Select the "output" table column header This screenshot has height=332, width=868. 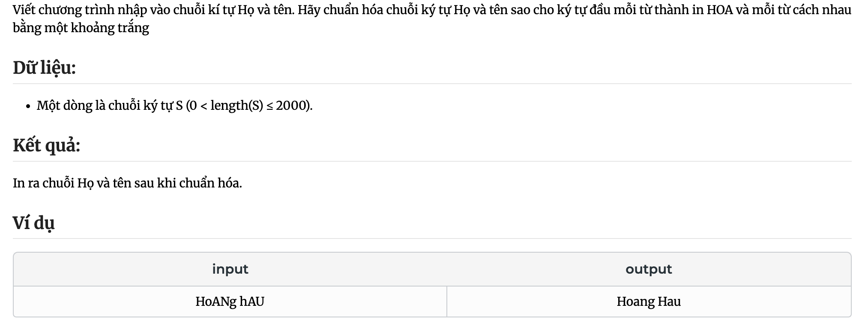tap(649, 269)
